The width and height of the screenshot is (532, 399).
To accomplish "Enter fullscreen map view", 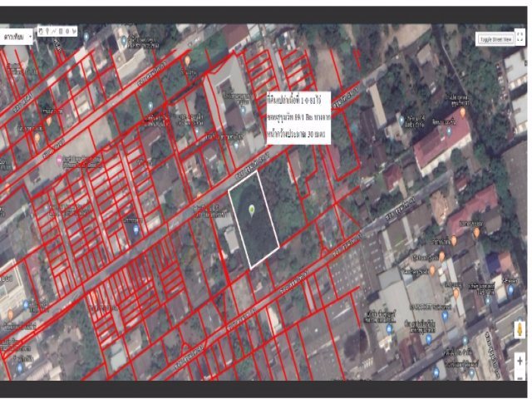I will [518, 38].
